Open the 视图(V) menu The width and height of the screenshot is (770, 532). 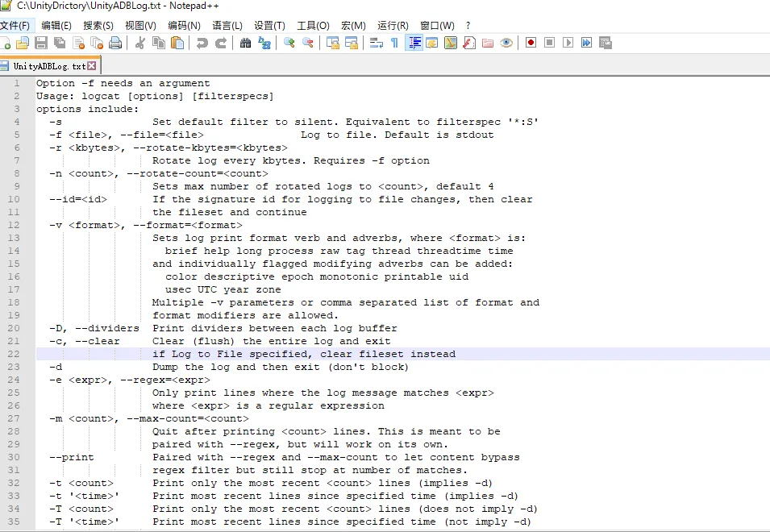140,26
